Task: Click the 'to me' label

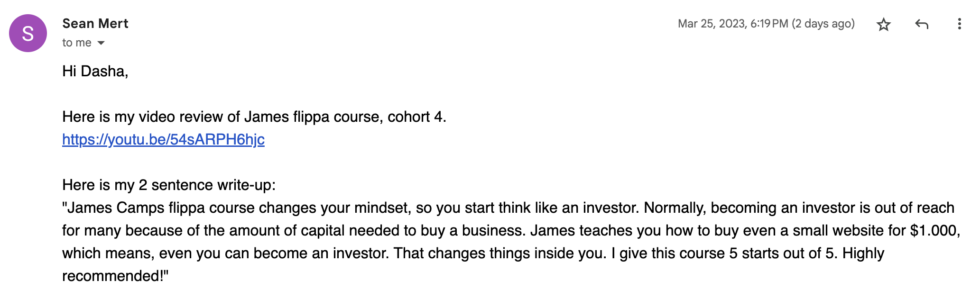Action: click(x=76, y=43)
